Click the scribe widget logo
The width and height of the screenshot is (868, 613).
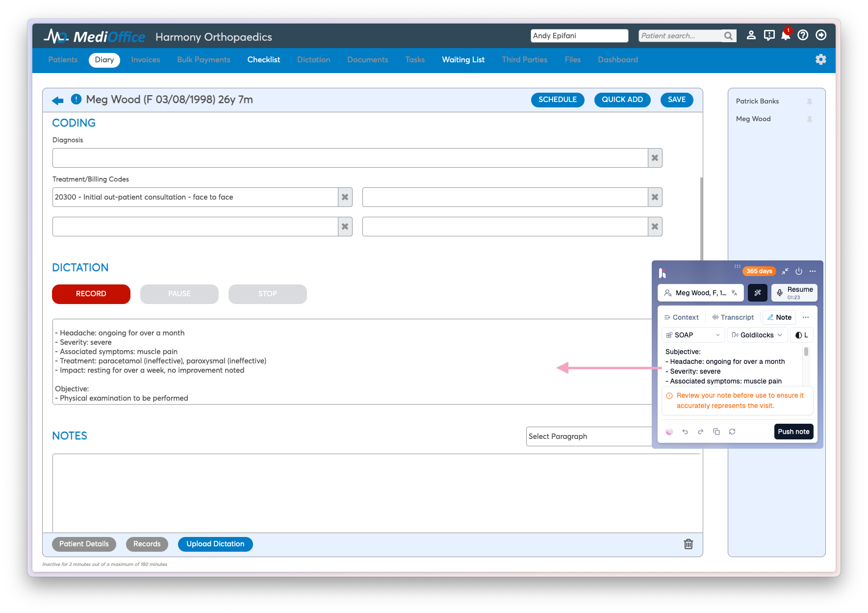tap(663, 273)
